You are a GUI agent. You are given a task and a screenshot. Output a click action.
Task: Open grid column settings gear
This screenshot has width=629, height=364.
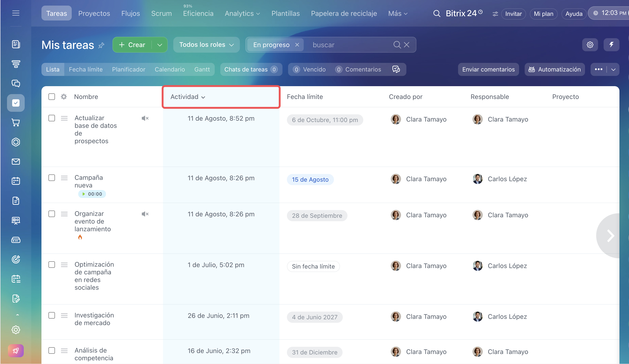click(x=64, y=97)
